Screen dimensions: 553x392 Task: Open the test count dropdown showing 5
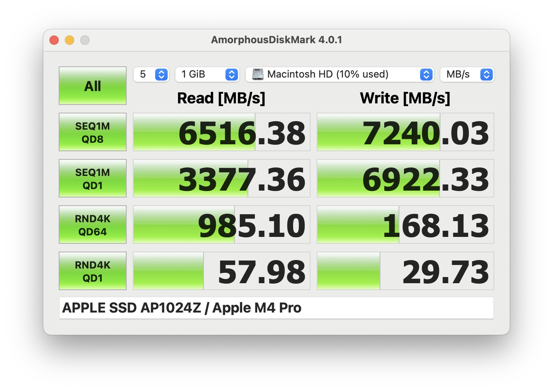[151, 74]
